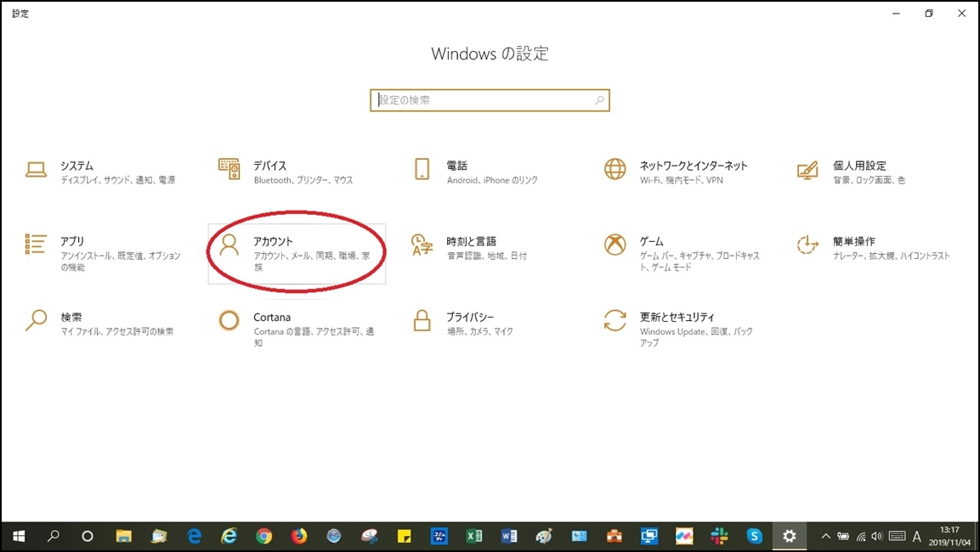
Task: Open the volume speaker tray icon
Action: [x=877, y=536]
